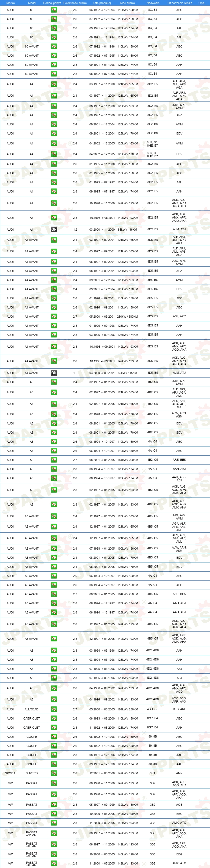Screen dimensions: 210x868
Task: Select the ALLROAD model cell
Action: click(31, 709)
